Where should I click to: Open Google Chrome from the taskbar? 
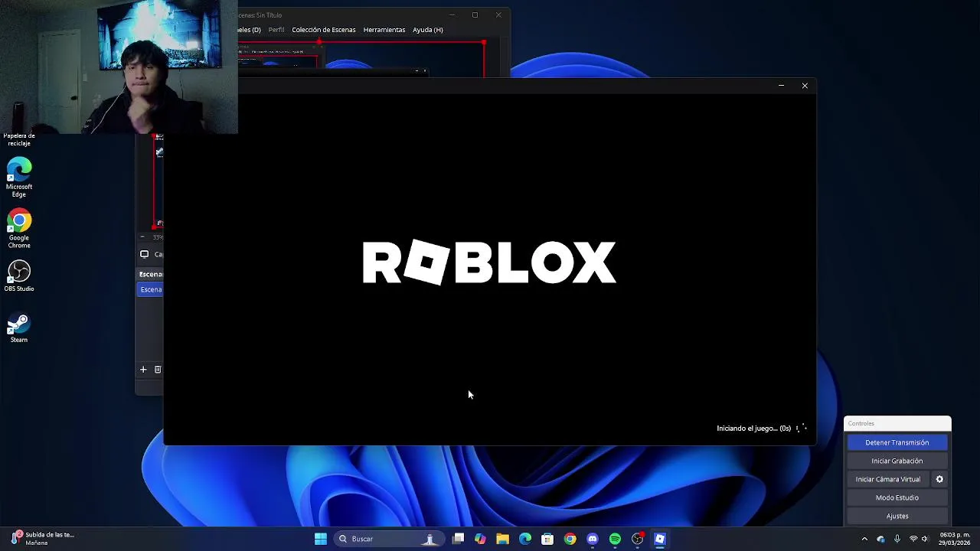click(x=570, y=539)
